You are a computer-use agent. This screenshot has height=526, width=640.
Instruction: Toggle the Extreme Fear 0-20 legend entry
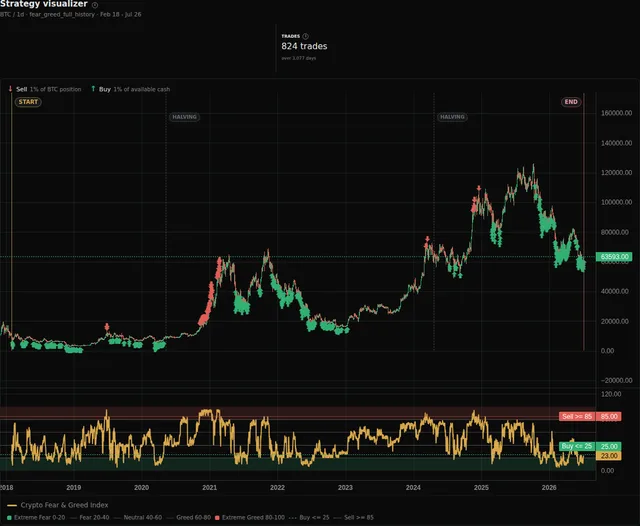point(36,517)
